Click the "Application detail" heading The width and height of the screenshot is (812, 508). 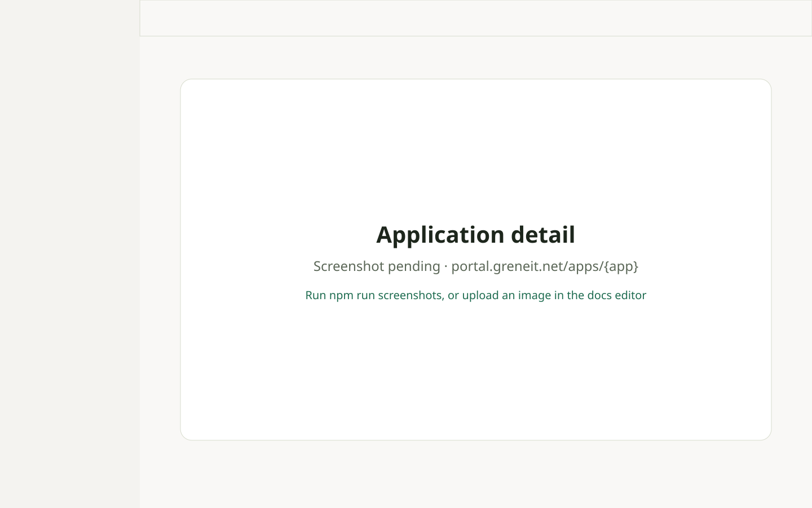coord(475,234)
